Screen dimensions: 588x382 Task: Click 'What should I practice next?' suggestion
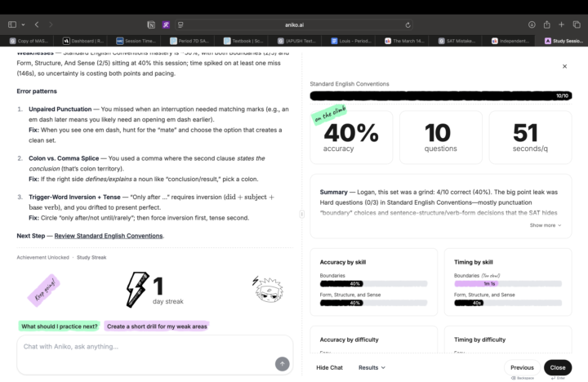pos(60,326)
